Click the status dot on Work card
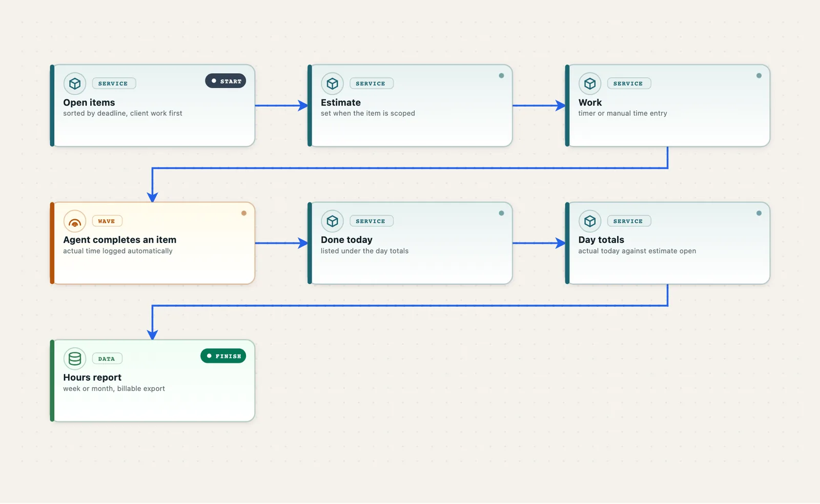 tap(759, 76)
